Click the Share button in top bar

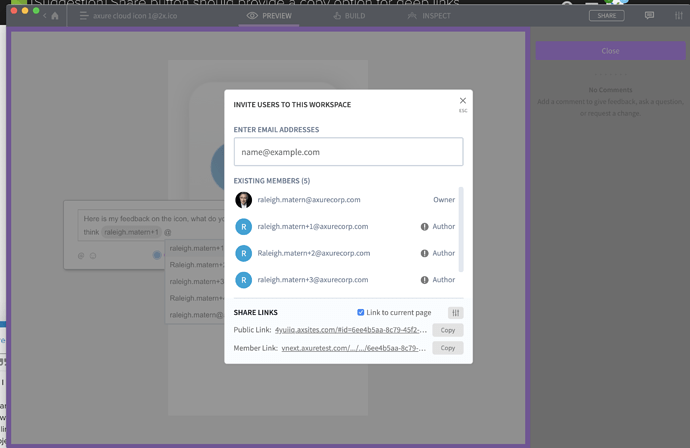606,16
